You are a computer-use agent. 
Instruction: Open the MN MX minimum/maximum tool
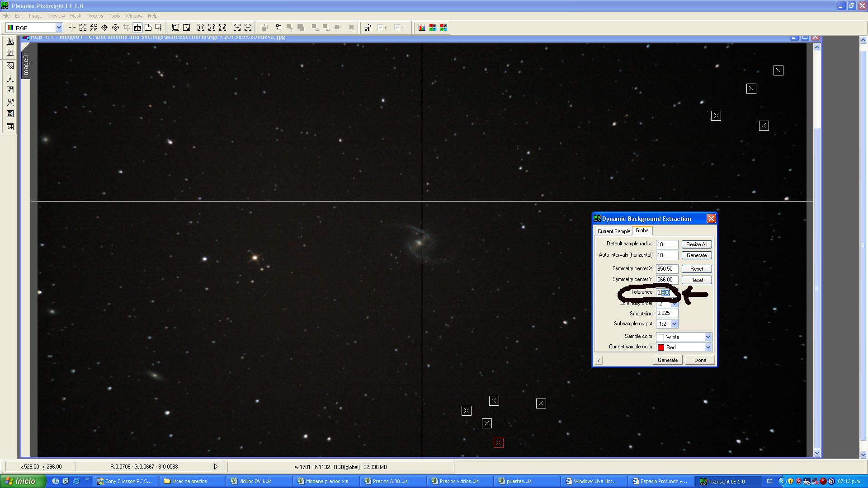(x=10, y=90)
